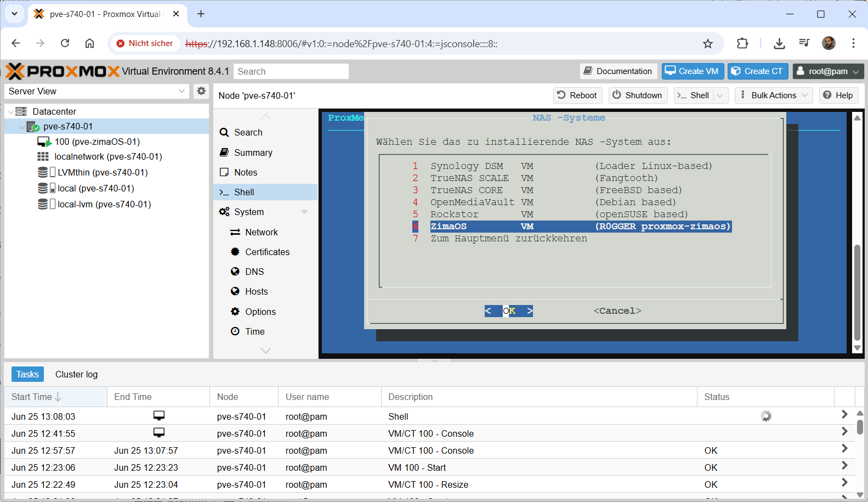Collapse the Datacenter tree node

(11, 112)
